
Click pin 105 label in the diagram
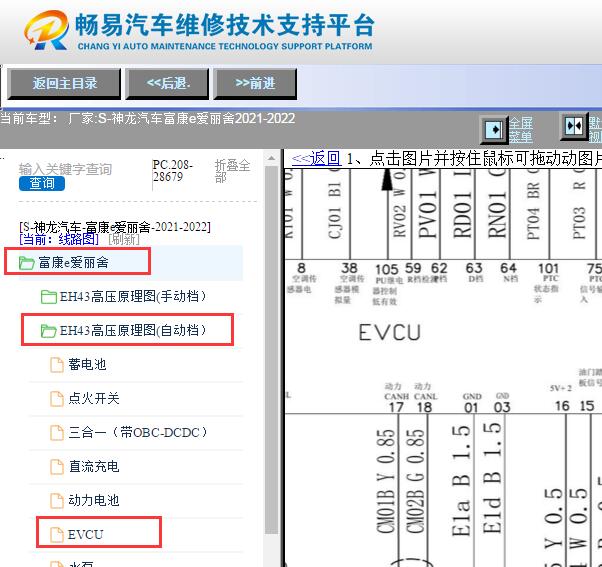(x=387, y=269)
